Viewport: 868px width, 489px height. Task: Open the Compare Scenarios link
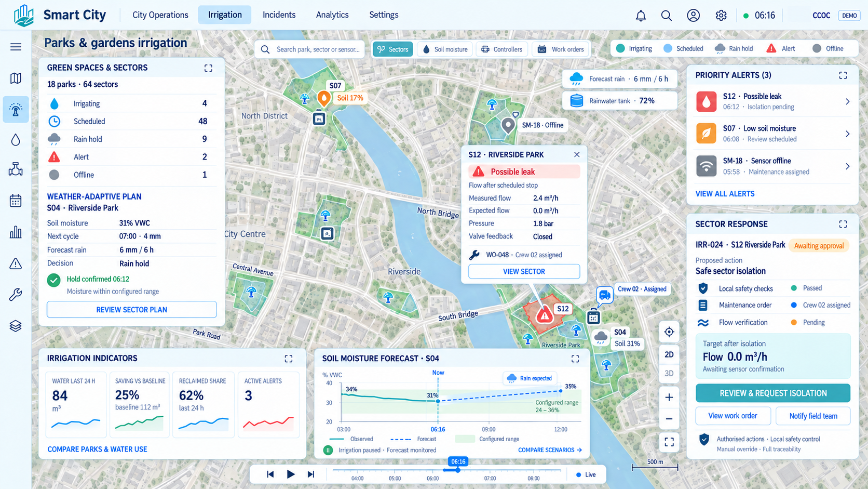click(550, 450)
